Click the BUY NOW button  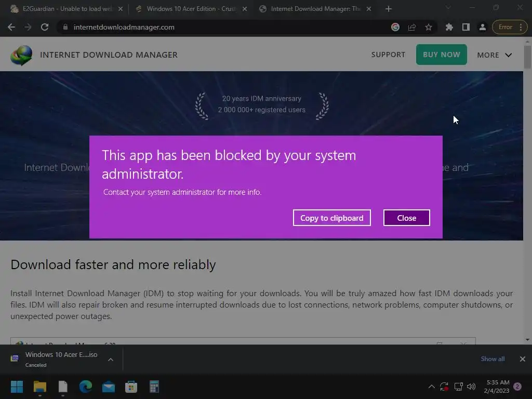click(442, 55)
